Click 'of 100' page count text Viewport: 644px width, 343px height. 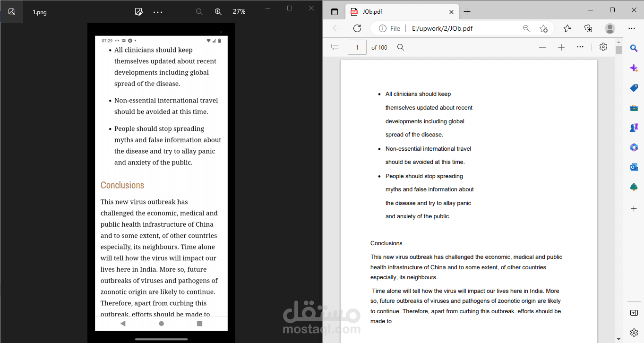379,47
